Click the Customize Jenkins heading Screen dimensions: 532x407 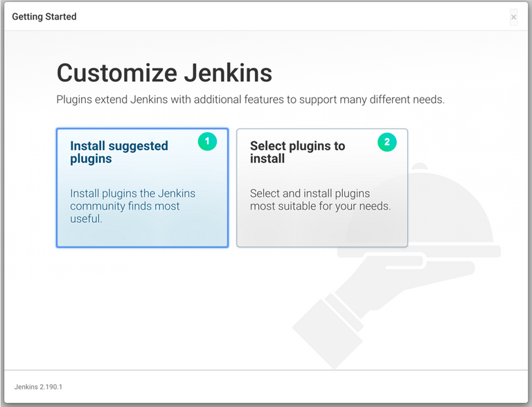[x=164, y=73]
